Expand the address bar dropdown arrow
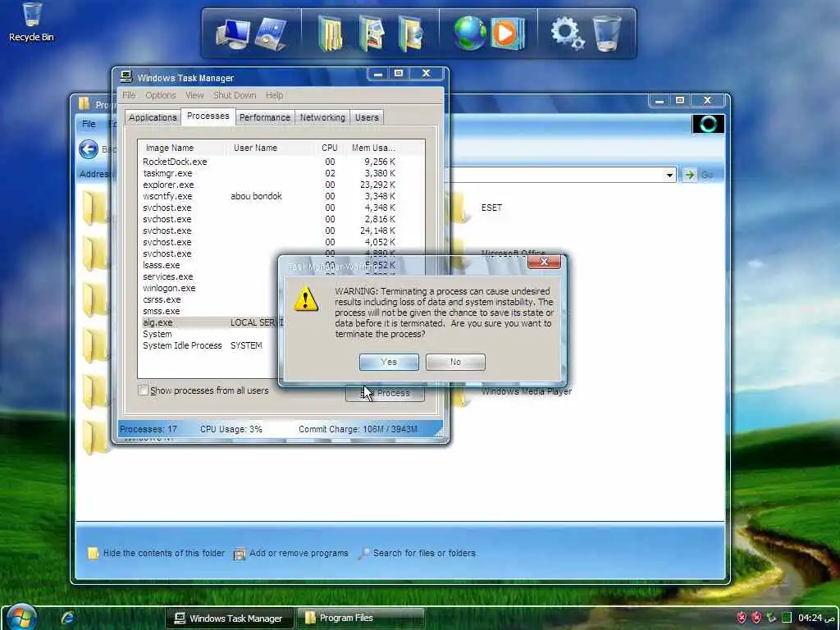The width and height of the screenshot is (840, 630). [669, 175]
